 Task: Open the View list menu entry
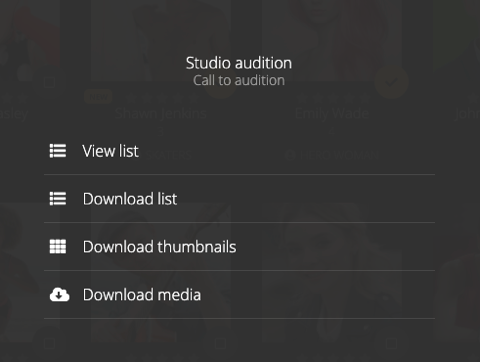[239, 151]
